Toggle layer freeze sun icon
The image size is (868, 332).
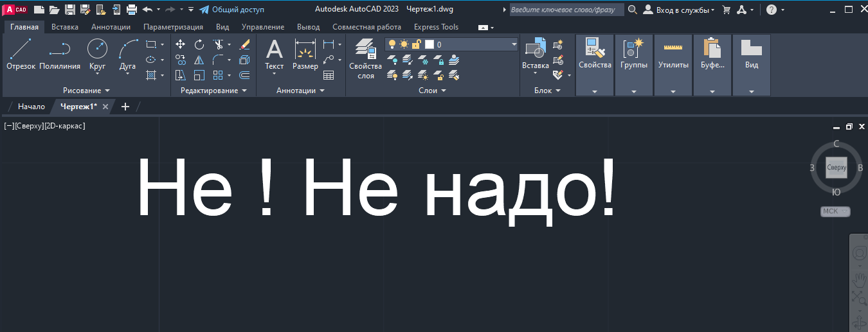[x=404, y=44]
